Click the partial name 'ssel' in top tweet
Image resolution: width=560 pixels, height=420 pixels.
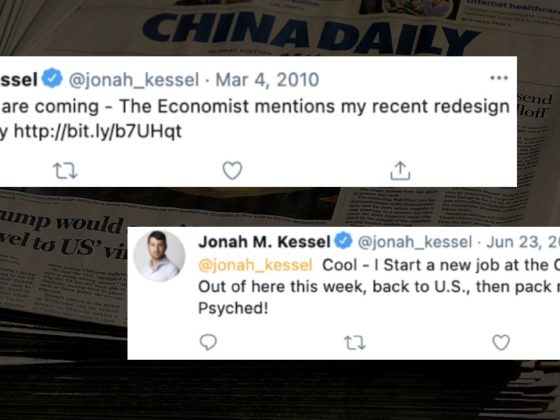[x=19, y=79]
